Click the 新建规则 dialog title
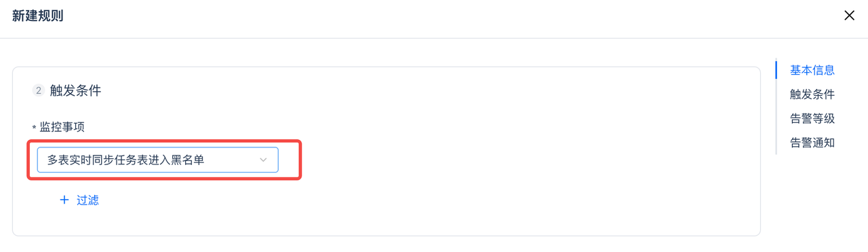 tap(38, 16)
